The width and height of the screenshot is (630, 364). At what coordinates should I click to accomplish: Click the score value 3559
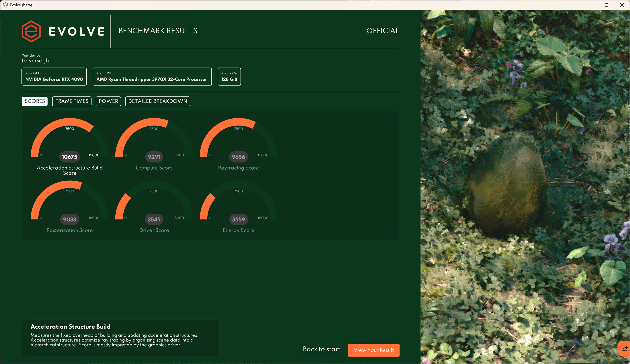pyautogui.click(x=239, y=219)
